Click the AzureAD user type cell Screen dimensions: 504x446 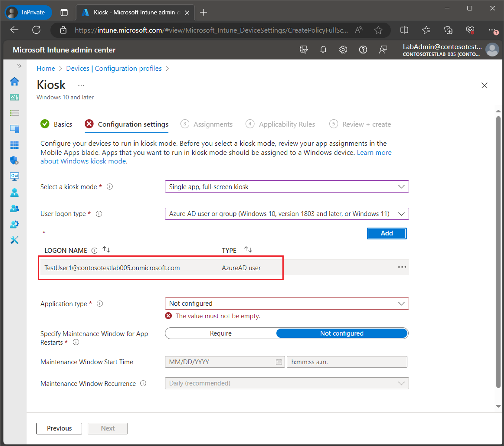click(x=241, y=268)
